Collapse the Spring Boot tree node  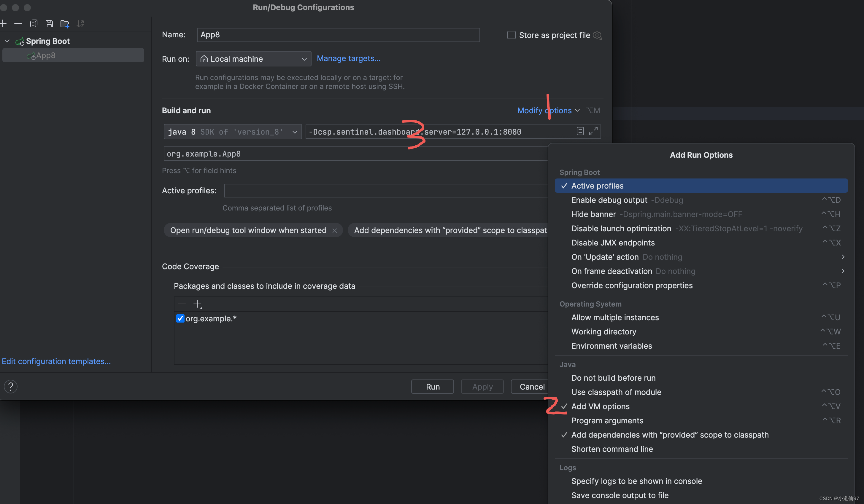click(x=7, y=41)
